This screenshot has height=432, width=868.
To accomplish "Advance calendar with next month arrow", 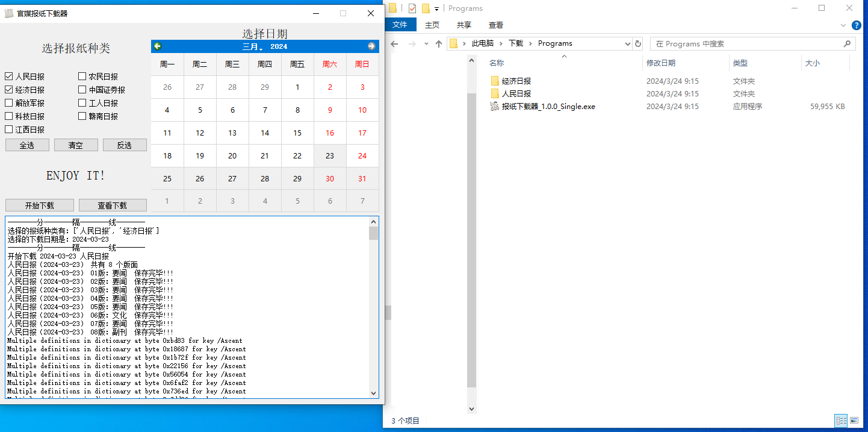I will [x=371, y=46].
